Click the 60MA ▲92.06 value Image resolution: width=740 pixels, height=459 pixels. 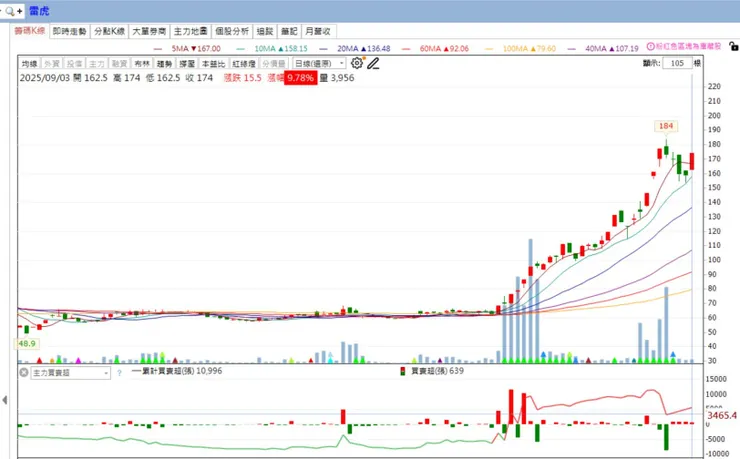pyautogui.click(x=445, y=49)
